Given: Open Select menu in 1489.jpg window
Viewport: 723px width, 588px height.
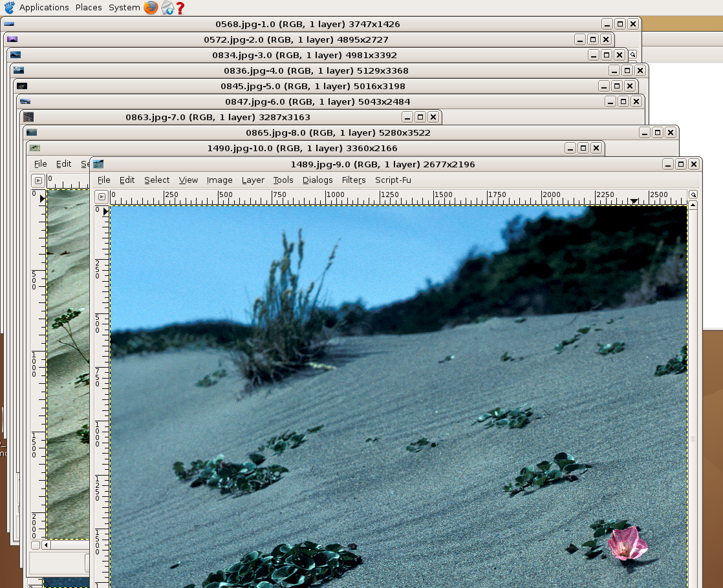Looking at the screenshot, I should click(x=156, y=180).
